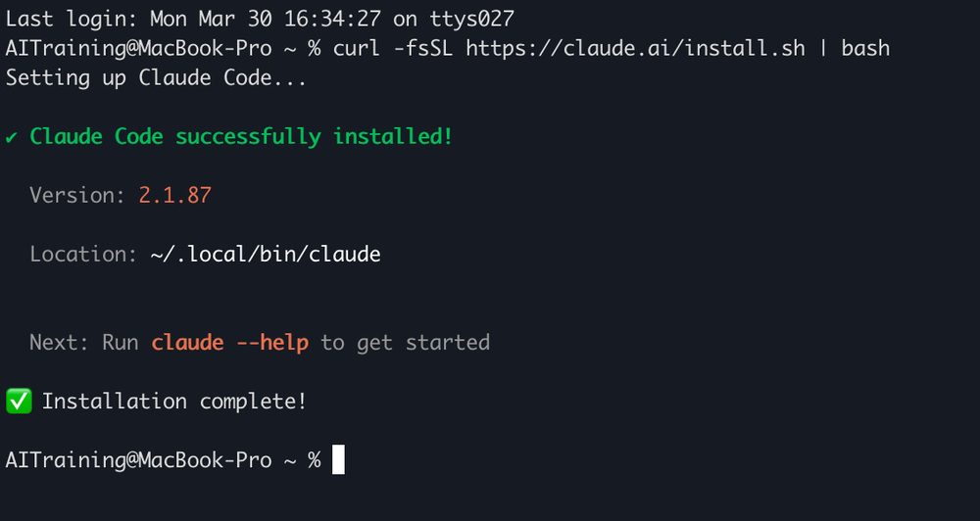Click the "Installation complete!" message text
980x521 pixels.
(174, 402)
